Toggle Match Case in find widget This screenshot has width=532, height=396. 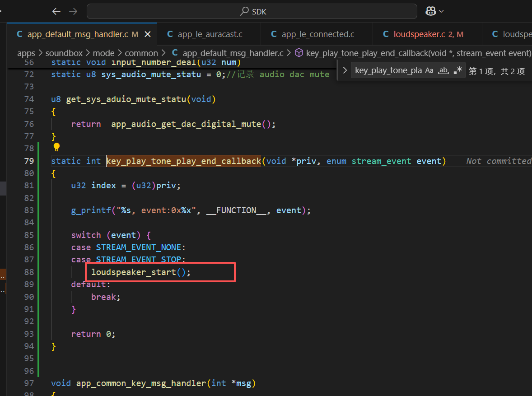click(429, 70)
